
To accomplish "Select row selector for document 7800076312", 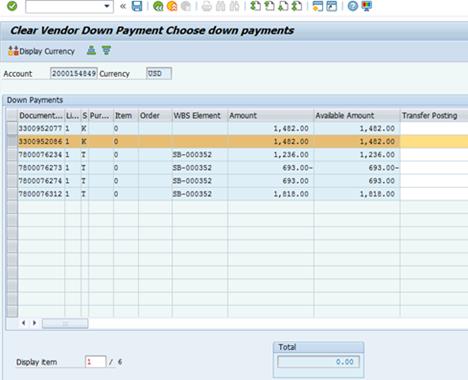I will point(12,194).
